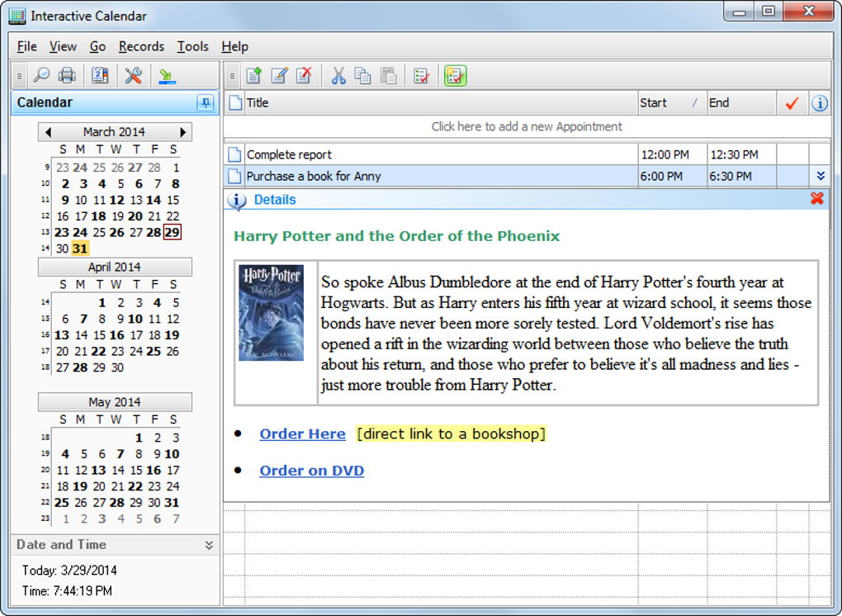This screenshot has width=842, height=616.
Task: Click the document icon column header
Action: (x=235, y=102)
